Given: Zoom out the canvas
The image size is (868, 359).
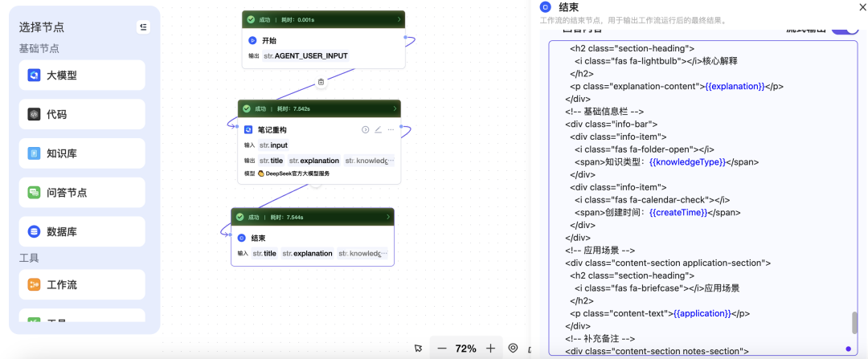Looking at the screenshot, I should tap(441, 349).
